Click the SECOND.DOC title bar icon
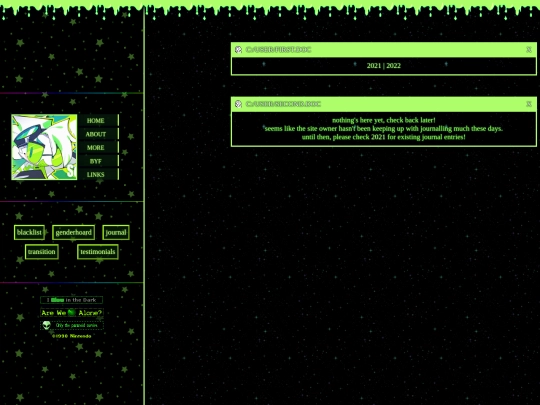This screenshot has width=540, height=405. coord(238,104)
